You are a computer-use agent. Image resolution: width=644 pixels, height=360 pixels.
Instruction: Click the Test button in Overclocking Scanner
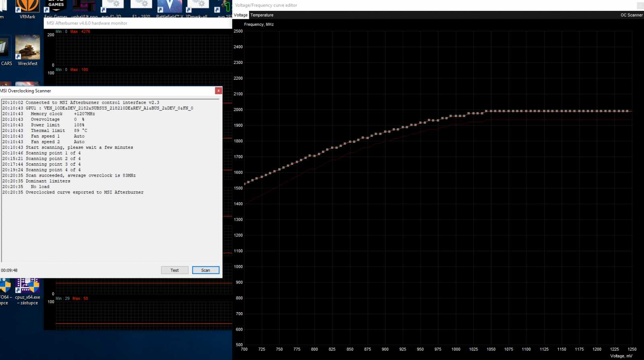pyautogui.click(x=175, y=270)
